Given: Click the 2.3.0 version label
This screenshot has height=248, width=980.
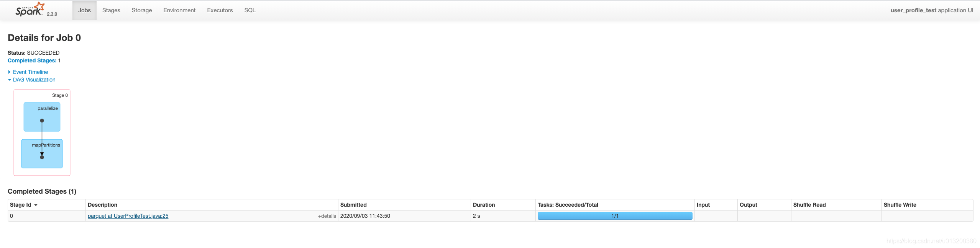Looking at the screenshot, I should [x=52, y=14].
